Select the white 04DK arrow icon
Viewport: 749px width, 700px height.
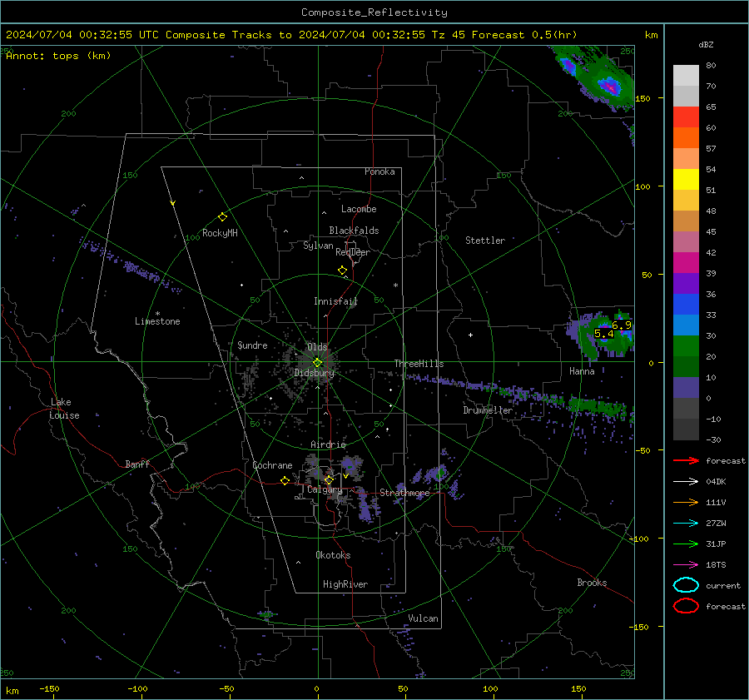point(686,481)
